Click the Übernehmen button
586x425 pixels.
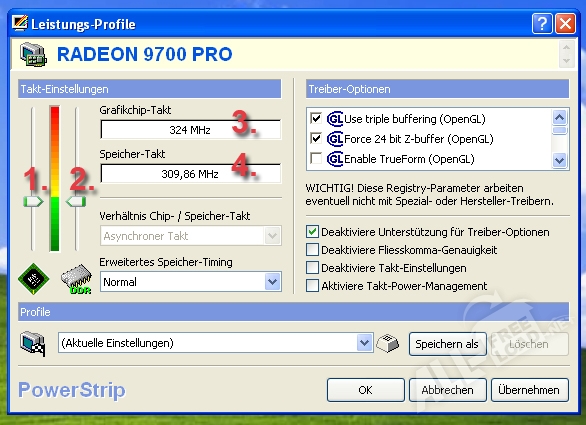point(530,390)
